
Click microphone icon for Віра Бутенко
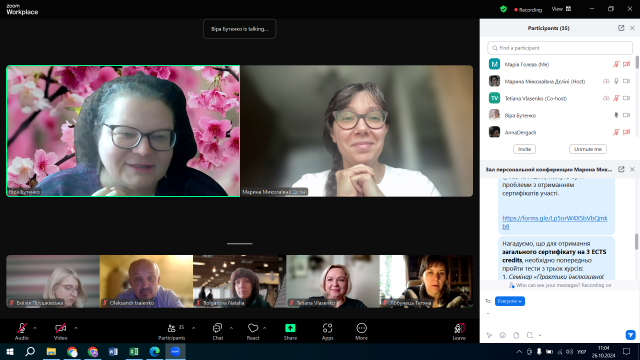616,116
